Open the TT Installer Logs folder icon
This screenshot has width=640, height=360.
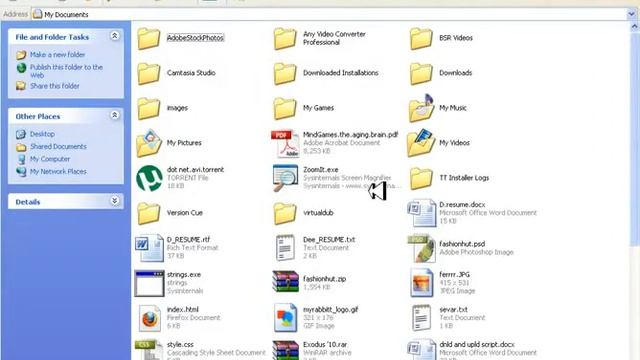click(421, 178)
